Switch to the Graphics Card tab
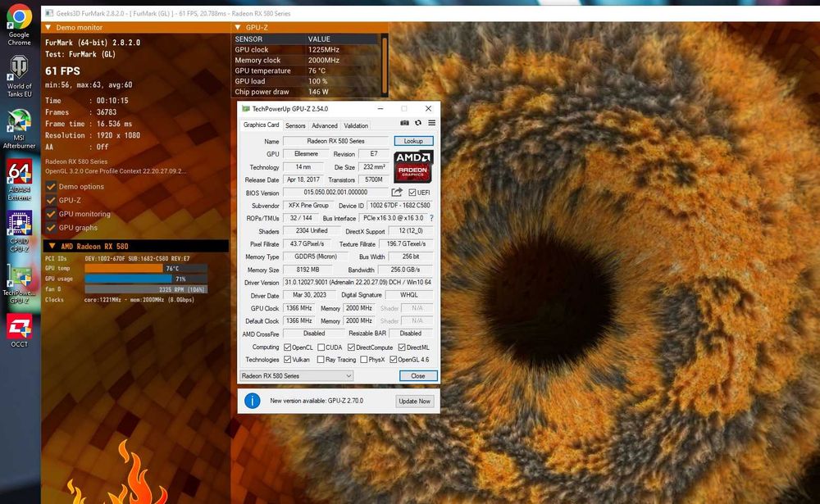Screen dimensions: 820x504 click(261, 125)
